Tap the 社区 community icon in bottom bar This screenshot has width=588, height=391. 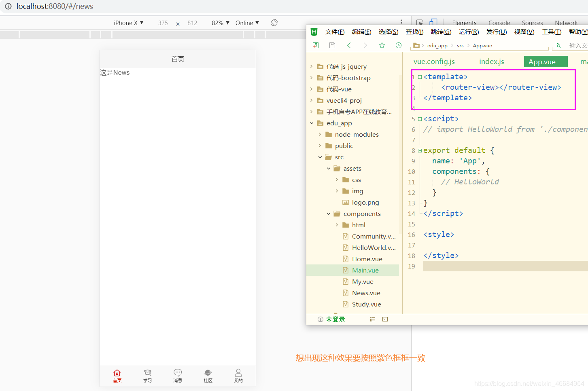[x=208, y=372]
